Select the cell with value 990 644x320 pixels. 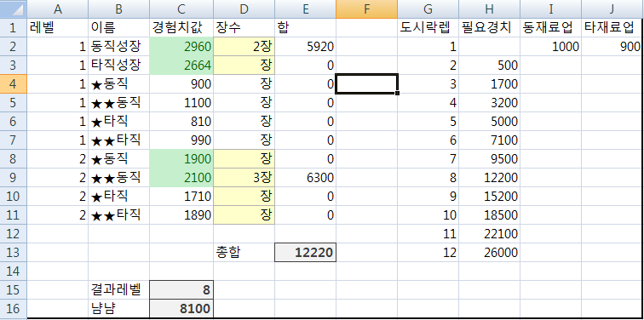[x=181, y=140]
